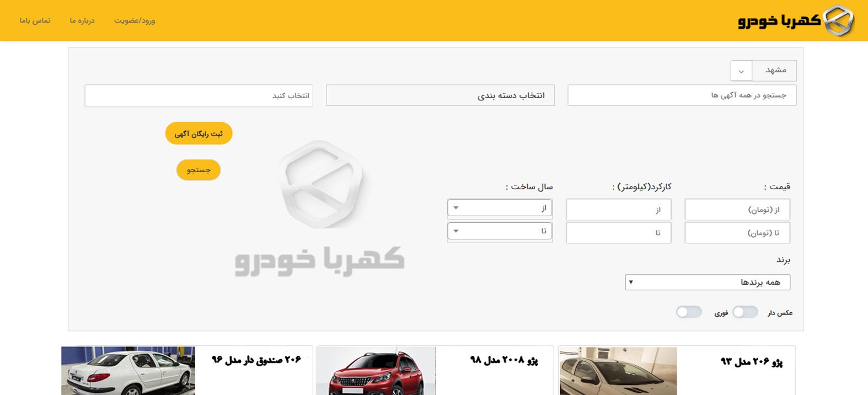Open سال ساخت 'از' year dropdown
This screenshot has height=395, width=868.
coord(500,208)
